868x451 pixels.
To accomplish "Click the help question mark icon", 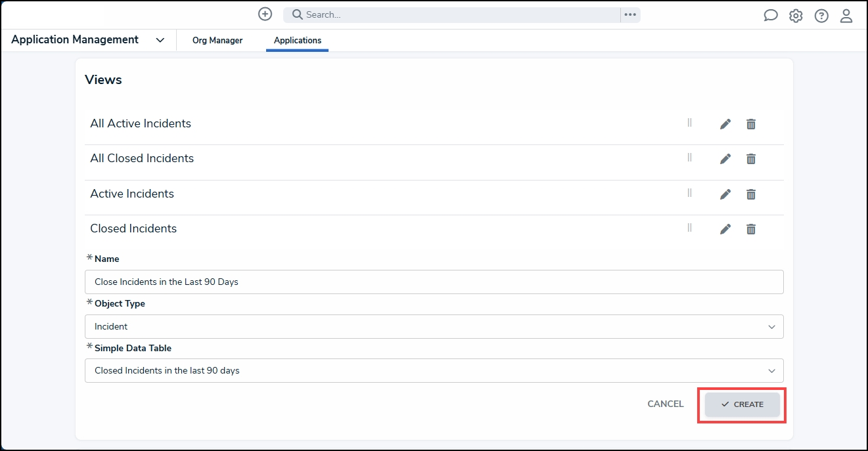I will tap(821, 16).
